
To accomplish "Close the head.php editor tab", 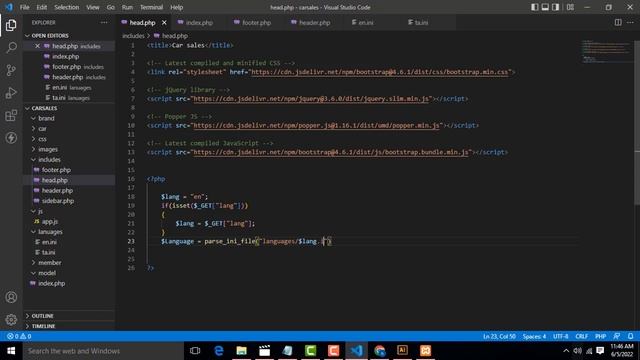I will 164,22.
